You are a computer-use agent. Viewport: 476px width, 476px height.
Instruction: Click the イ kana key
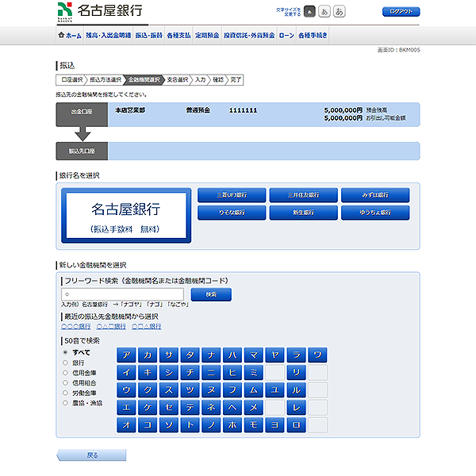click(127, 373)
